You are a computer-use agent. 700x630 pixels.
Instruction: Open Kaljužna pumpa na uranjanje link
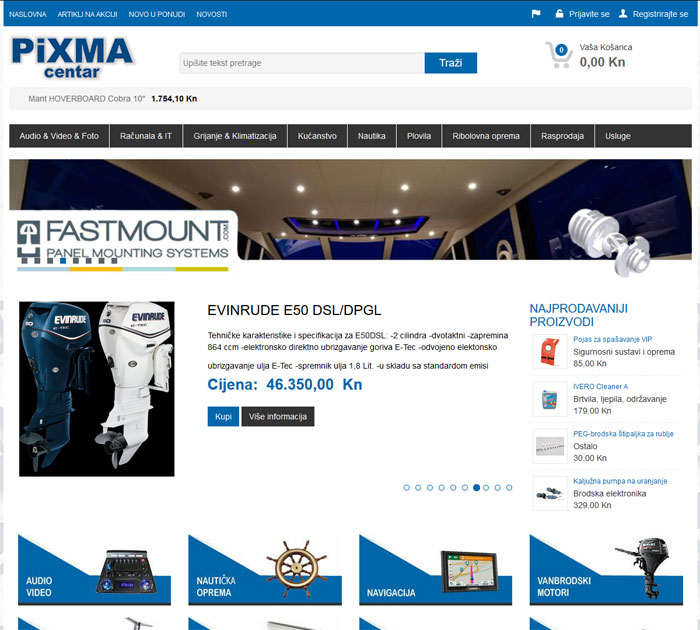[620, 481]
